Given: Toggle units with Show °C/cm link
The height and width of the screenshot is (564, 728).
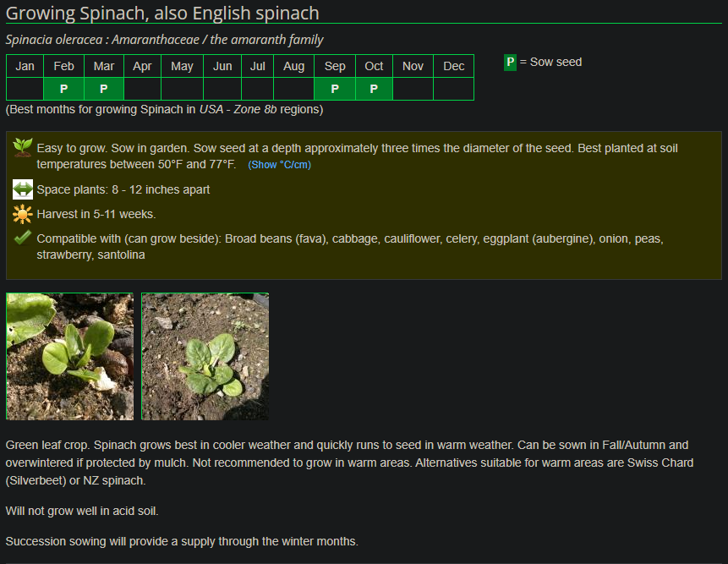Looking at the screenshot, I should tap(279, 165).
